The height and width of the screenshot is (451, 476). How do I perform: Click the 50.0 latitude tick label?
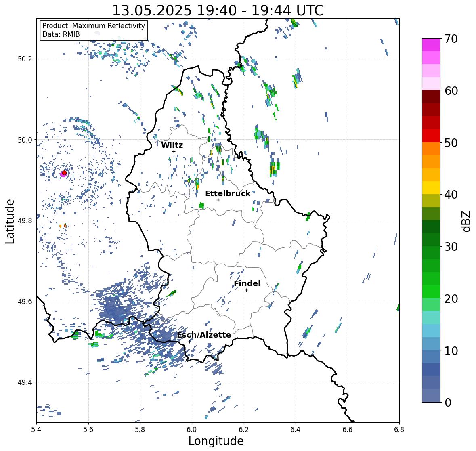(x=25, y=140)
